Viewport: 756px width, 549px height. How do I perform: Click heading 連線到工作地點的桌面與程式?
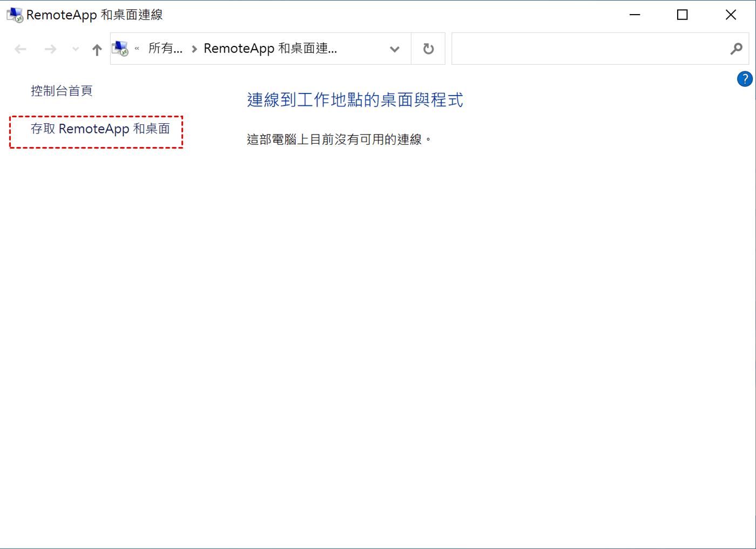click(355, 100)
